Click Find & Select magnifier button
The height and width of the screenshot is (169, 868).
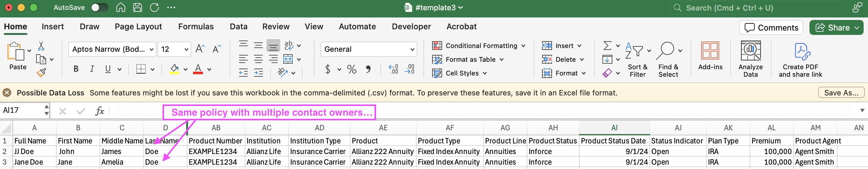coord(668,59)
